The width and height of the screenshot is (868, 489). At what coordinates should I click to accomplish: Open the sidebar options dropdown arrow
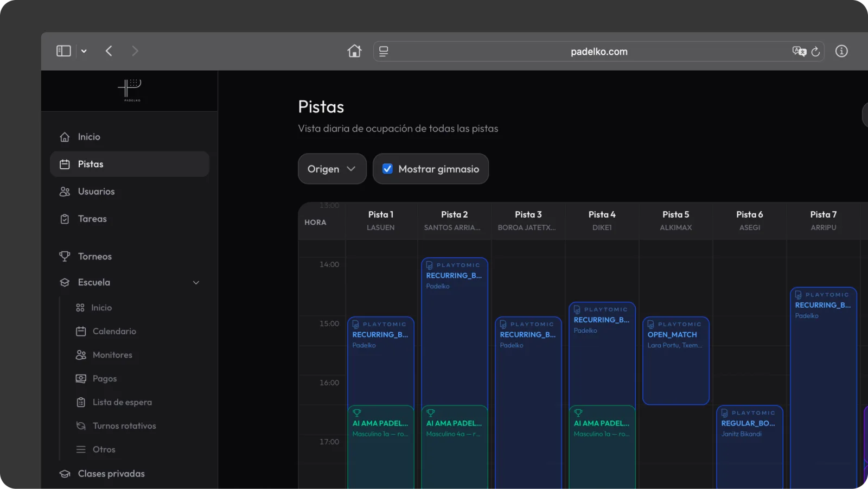(84, 51)
